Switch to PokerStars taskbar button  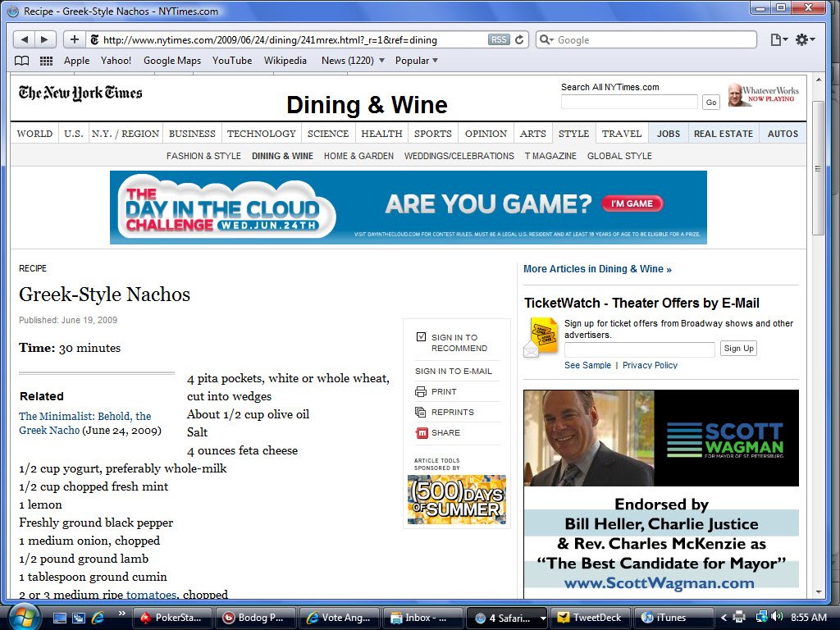point(171,618)
